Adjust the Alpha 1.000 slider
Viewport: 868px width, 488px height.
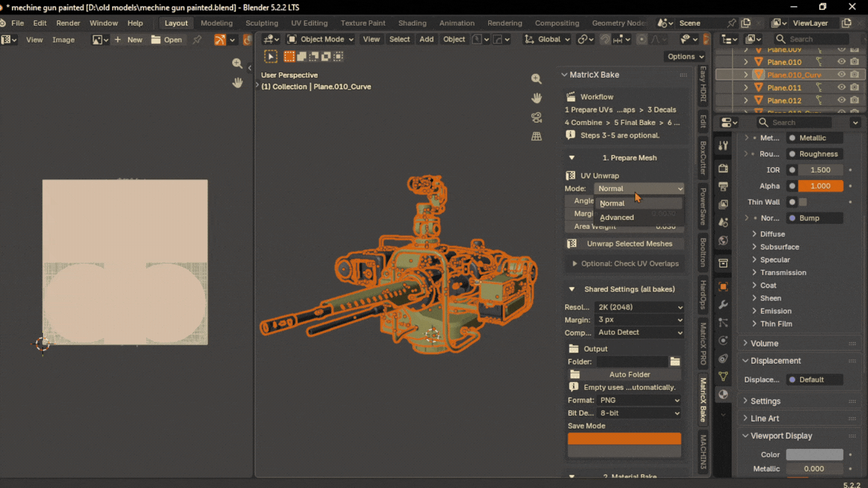coord(821,186)
